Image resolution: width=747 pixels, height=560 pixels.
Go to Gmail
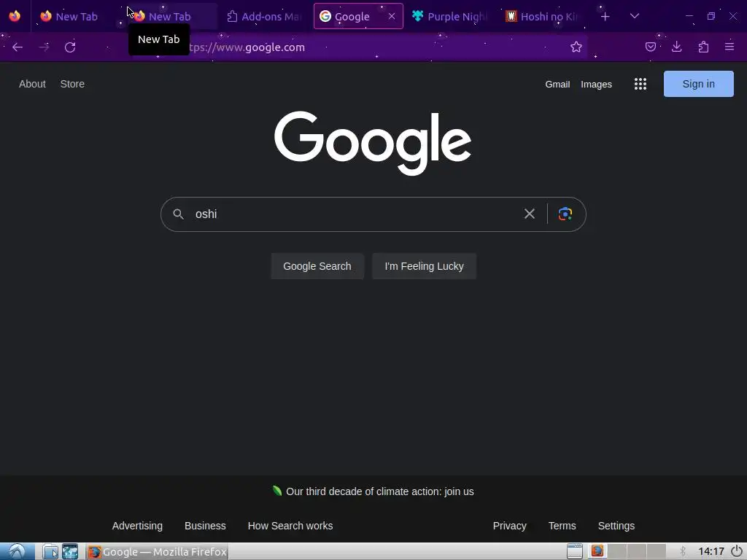tap(557, 85)
